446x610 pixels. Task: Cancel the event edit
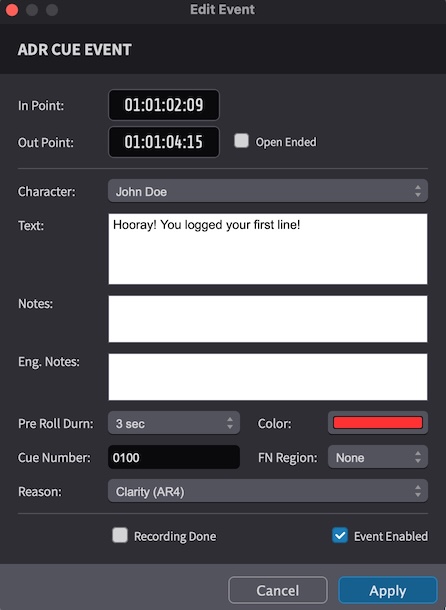(x=278, y=590)
